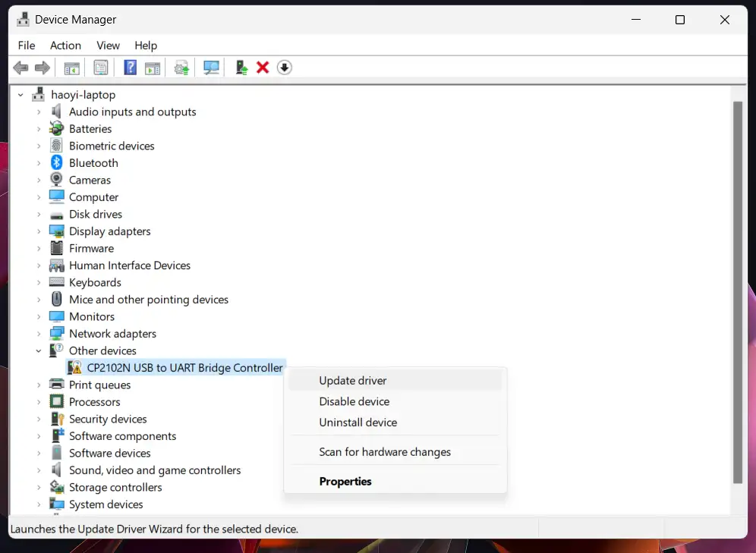This screenshot has height=553, width=756.
Task: Click the Help toolbar icon
Action: pyautogui.click(x=130, y=68)
